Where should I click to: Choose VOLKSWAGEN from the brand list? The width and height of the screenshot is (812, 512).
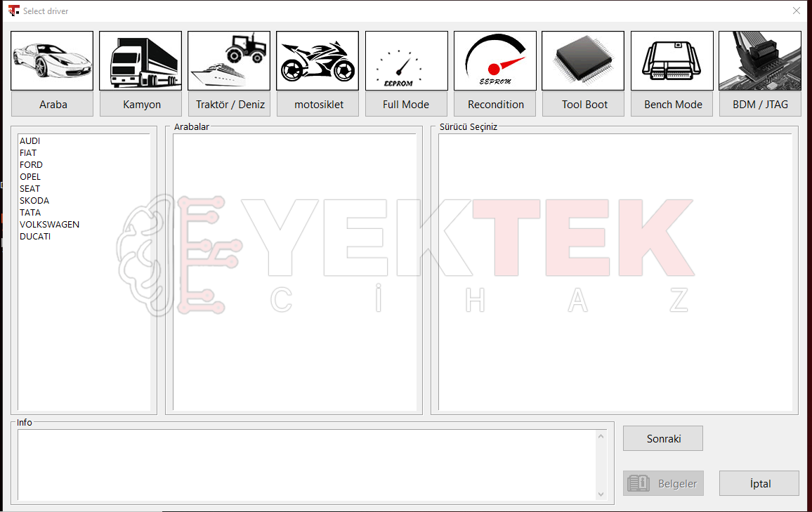(x=50, y=224)
